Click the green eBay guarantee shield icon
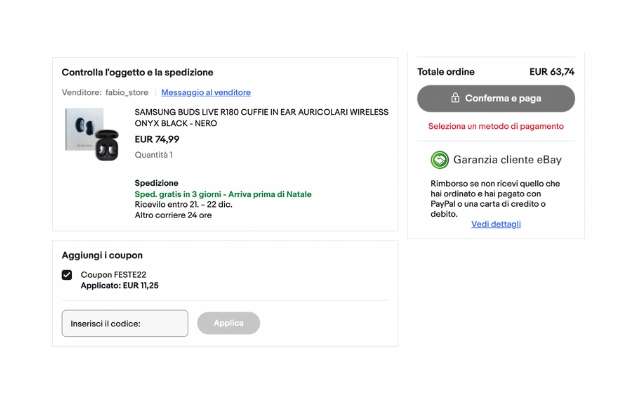The width and height of the screenshot is (640, 400). point(440,160)
